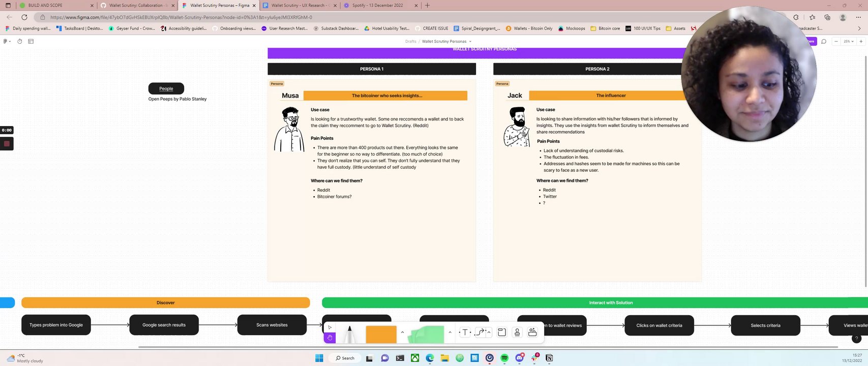
Task: Switch to Wallet Scrutiny - UX Research tab
Action: [x=300, y=5]
